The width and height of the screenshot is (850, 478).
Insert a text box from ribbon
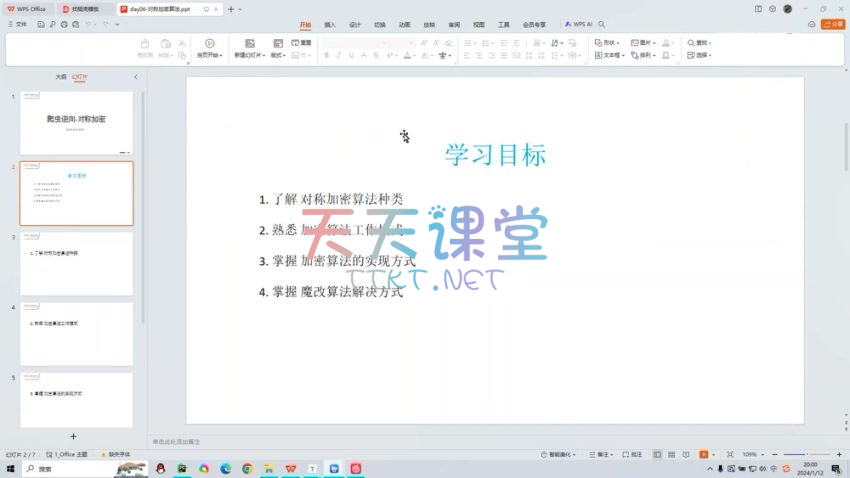tap(611, 56)
